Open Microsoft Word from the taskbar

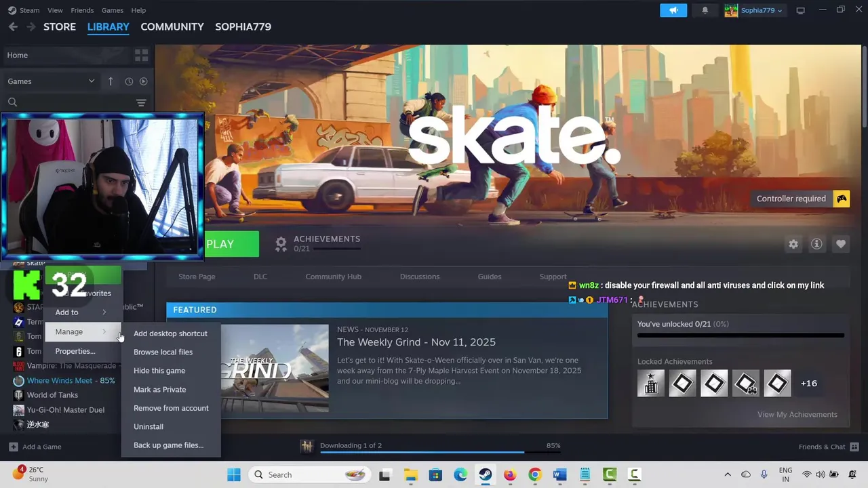(560, 474)
